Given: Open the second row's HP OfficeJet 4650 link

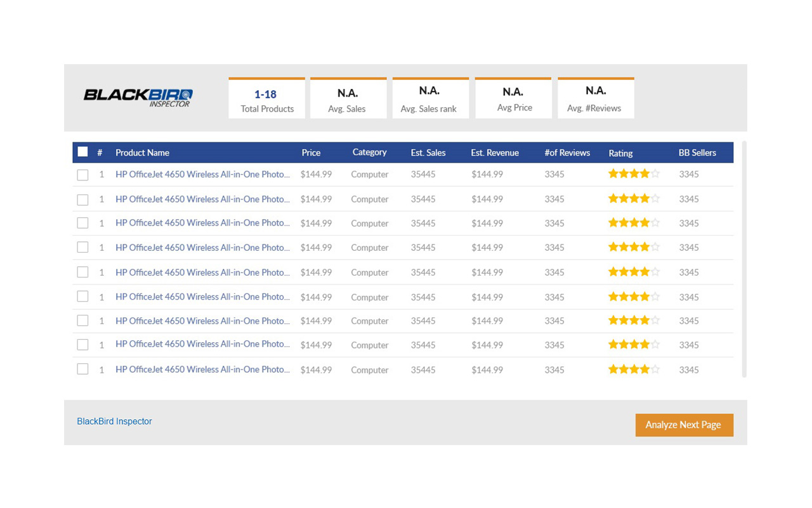Looking at the screenshot, I should [x=202, y=199].
